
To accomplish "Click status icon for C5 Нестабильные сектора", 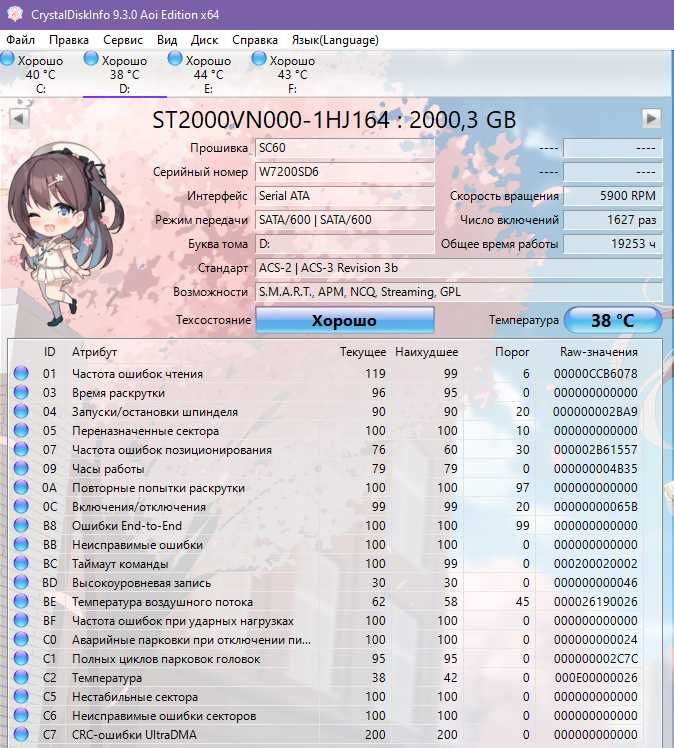I will click(x=21, y=696).
